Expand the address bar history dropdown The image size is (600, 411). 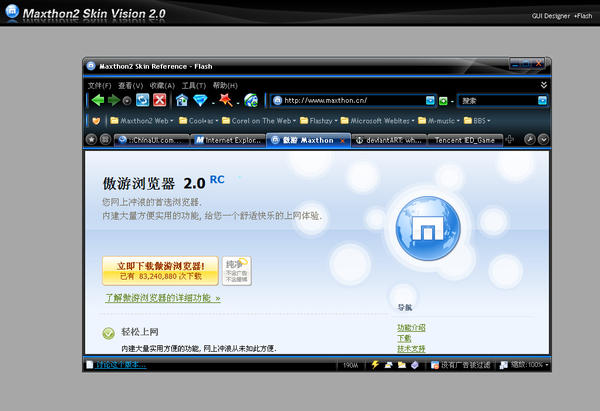(430, 100)
